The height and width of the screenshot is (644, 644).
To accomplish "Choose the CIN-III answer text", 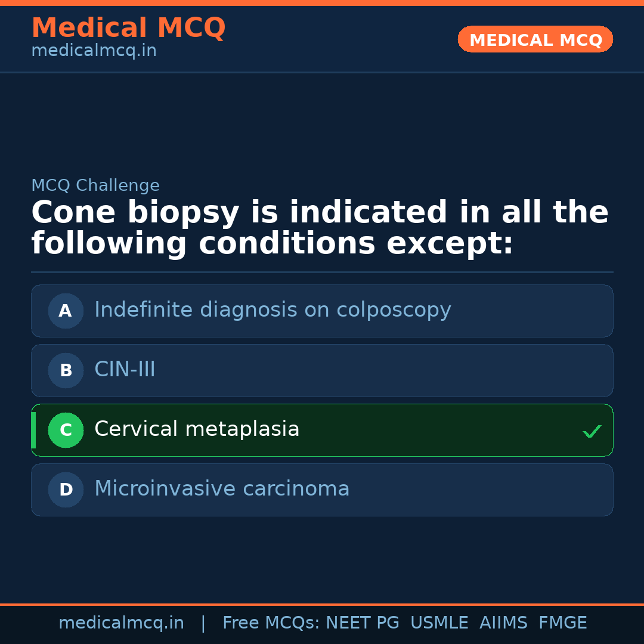I will tap(125, 370).
